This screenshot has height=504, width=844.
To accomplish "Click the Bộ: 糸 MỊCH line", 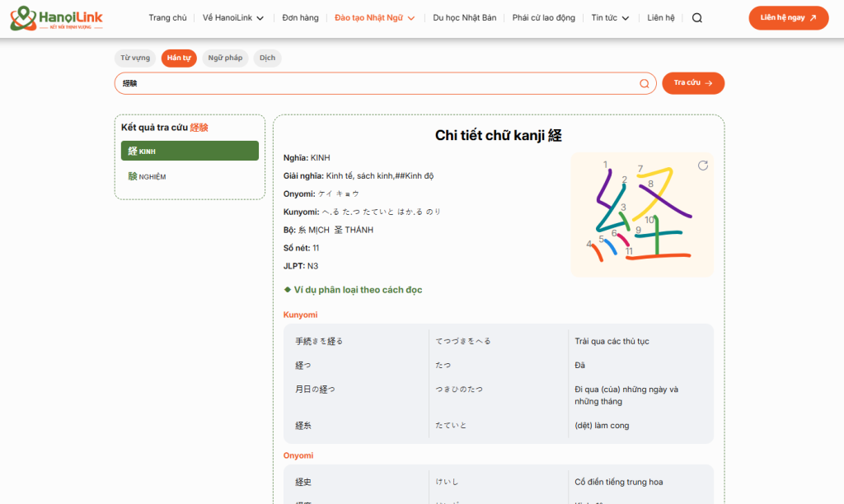I will click(328, 230).
